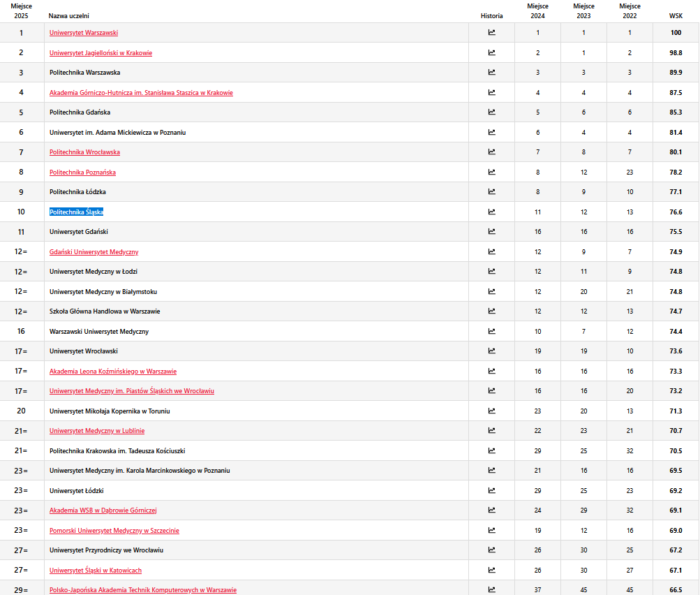The width and height of the screenshot is (700, 595).
Task: Follow Uniwersytet Jagielloński w Krakowie link
Action: click(100, 52)
